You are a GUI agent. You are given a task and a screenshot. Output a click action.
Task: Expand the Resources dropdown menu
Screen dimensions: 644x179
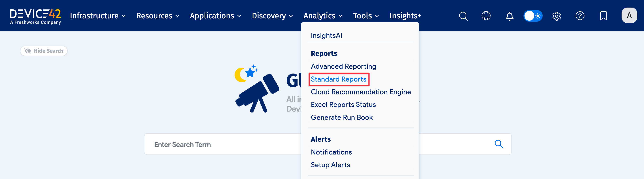(x=158, y=16)
